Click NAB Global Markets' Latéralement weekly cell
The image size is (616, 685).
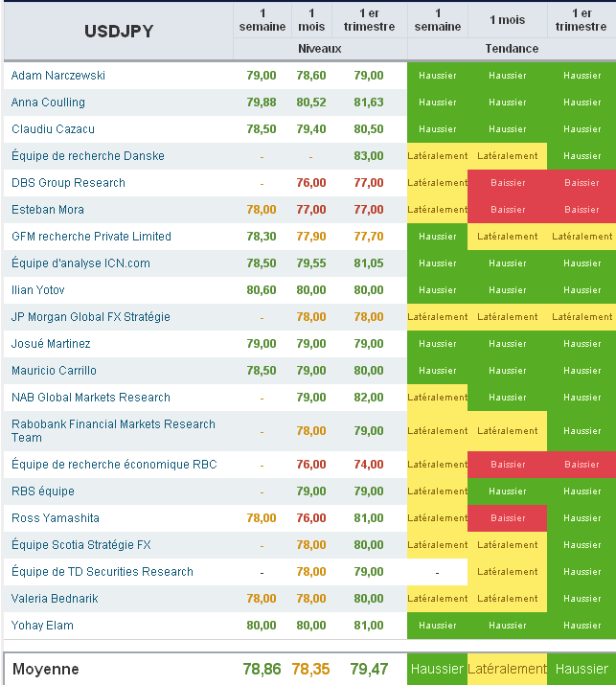(437, 398)
